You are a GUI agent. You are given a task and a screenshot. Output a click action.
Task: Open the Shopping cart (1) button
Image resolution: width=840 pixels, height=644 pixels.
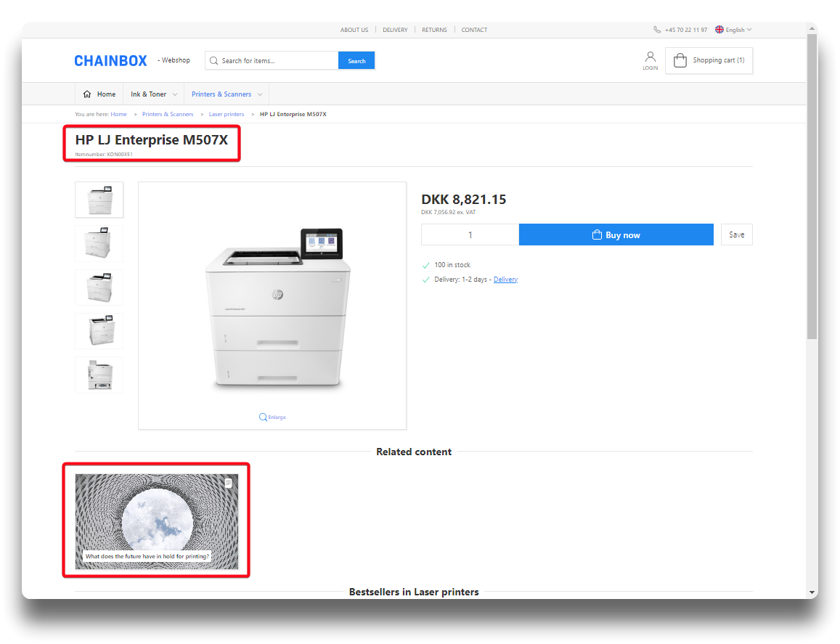709,60
